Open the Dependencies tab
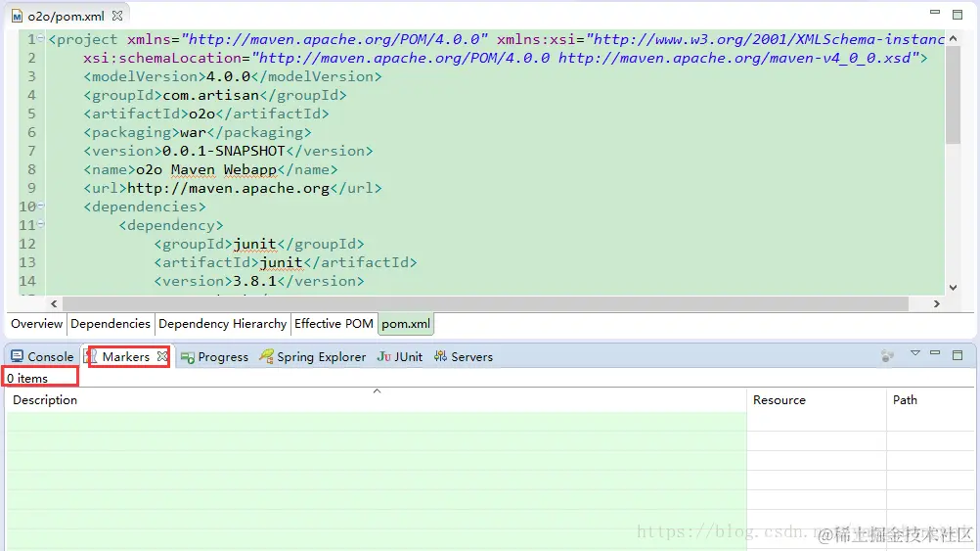This screenshot has width=980, height=551. 110,323
